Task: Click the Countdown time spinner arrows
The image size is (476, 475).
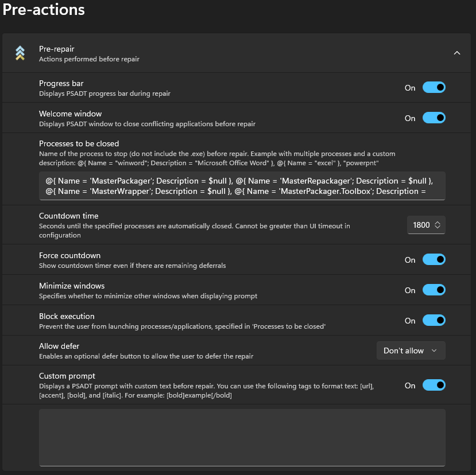Action: [x=438, y=225]
